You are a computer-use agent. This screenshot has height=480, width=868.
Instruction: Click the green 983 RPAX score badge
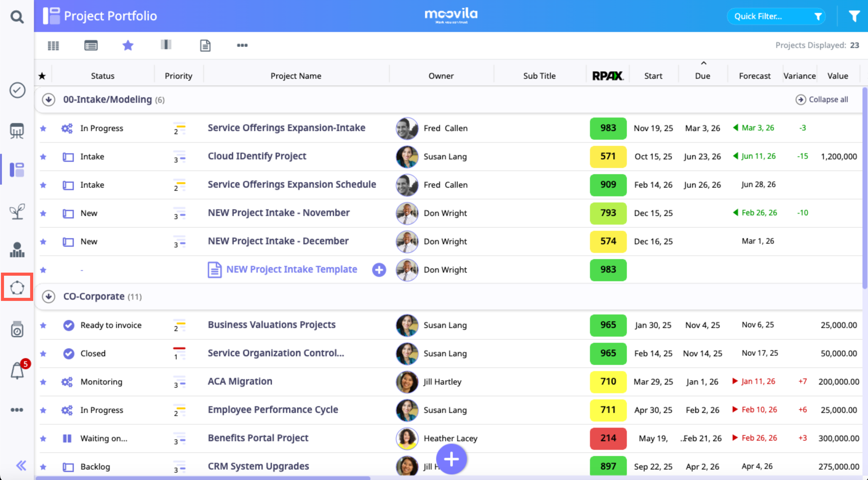(x=608, y=128)
